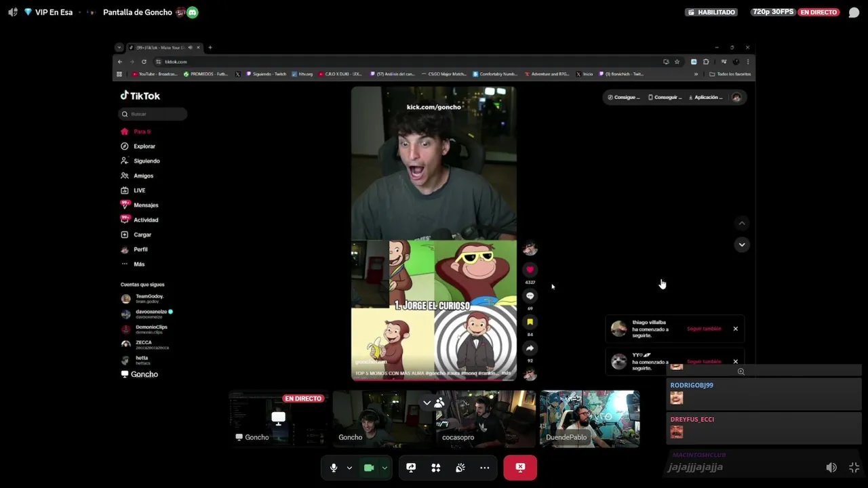Click VIP En Esa channel name

coord(53,12)
